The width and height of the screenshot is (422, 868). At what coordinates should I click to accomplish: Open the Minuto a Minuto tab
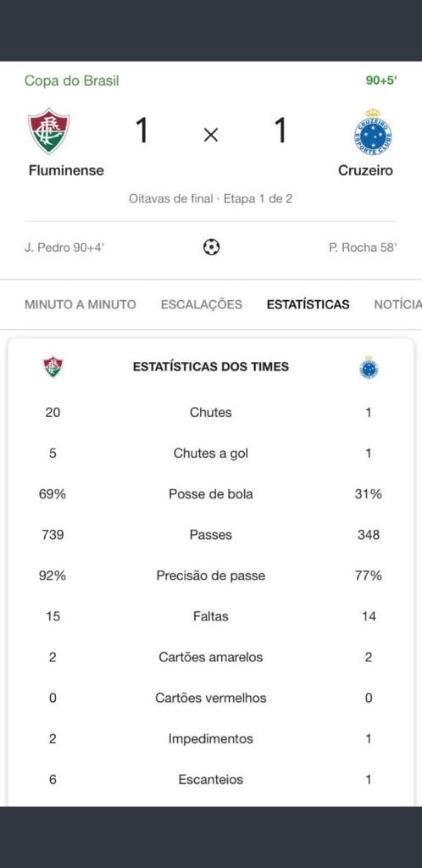81,304
